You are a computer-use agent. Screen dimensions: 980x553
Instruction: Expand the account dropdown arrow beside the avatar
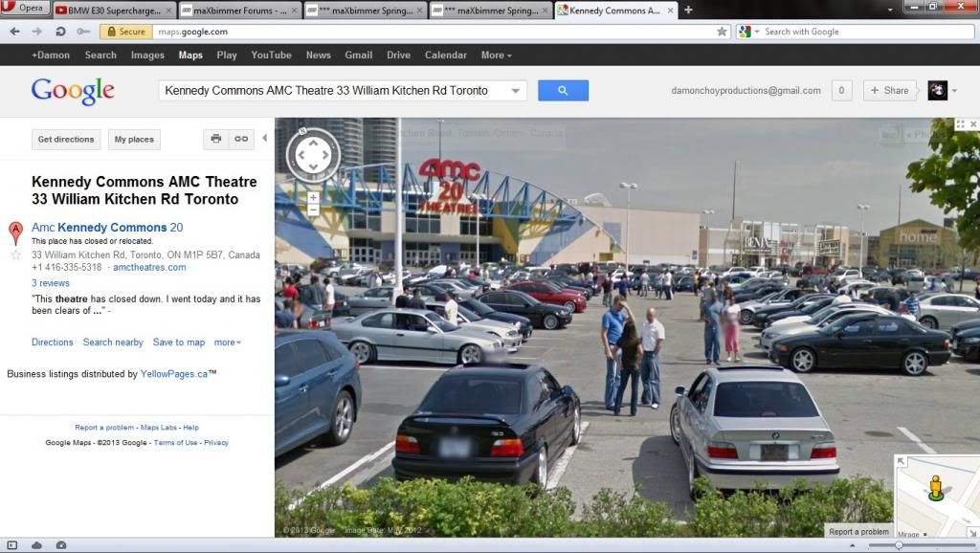954,91
